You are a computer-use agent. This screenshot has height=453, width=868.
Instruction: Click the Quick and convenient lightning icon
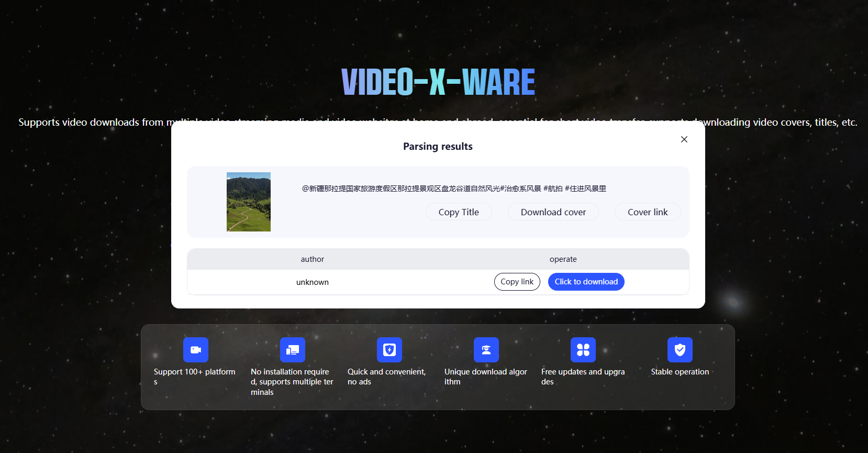390,350
